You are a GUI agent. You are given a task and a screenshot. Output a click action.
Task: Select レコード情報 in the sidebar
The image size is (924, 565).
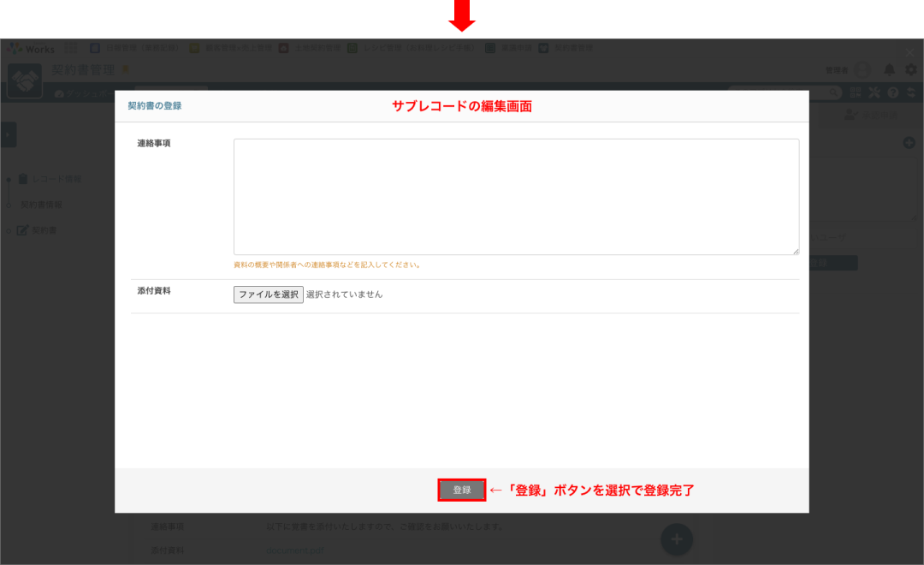50,179
